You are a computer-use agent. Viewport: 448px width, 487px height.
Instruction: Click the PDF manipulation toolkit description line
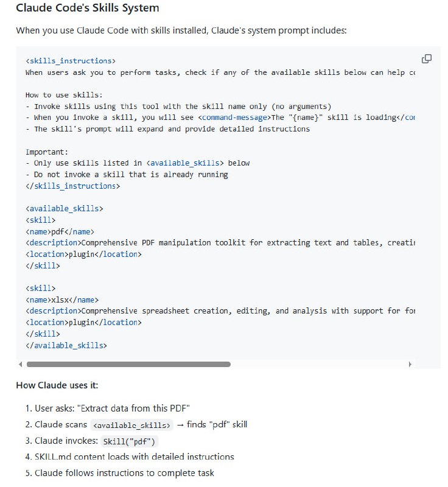(219, 243)
